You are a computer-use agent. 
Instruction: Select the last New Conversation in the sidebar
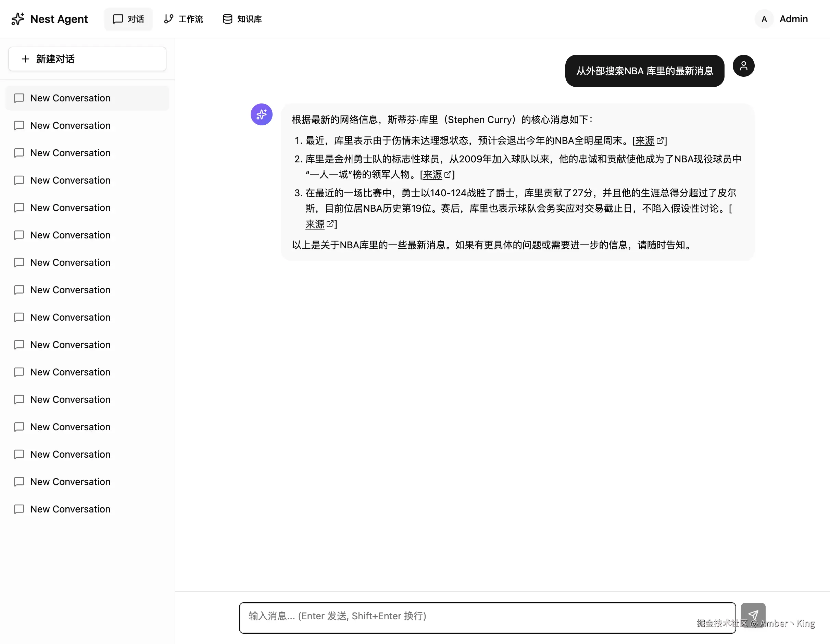[x=70, y=509]
